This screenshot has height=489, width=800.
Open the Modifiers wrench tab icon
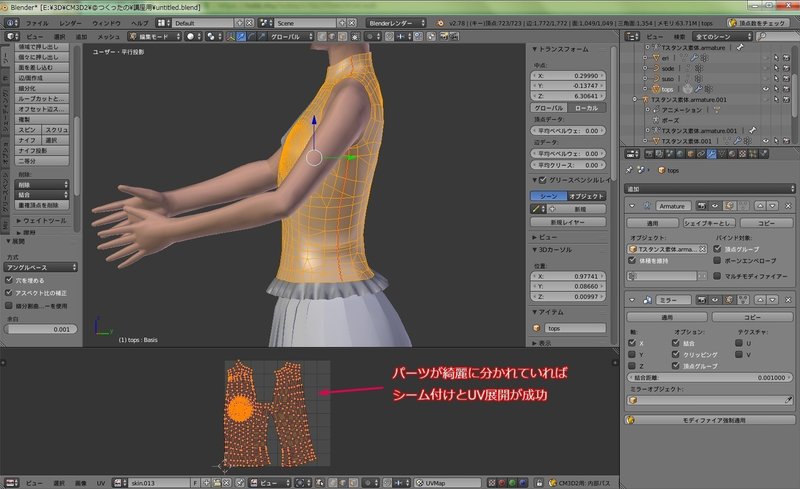pos(711,154)
